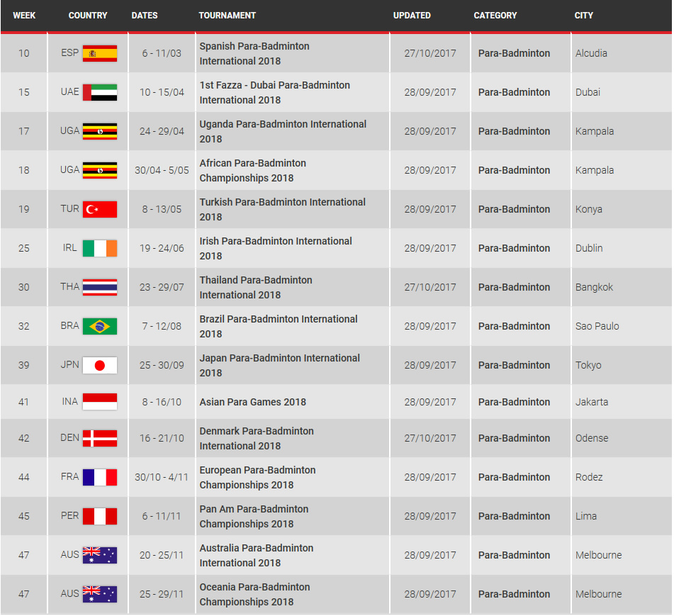This screenshot has width=674, height=616.
Task: Open the Asian Para Games 2018 link
Action: coord(252,402)
